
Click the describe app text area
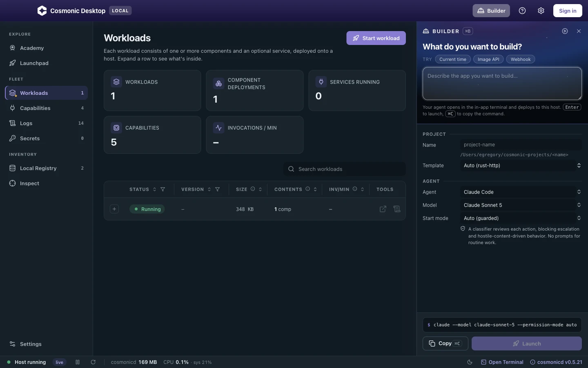tap(502, 83)
